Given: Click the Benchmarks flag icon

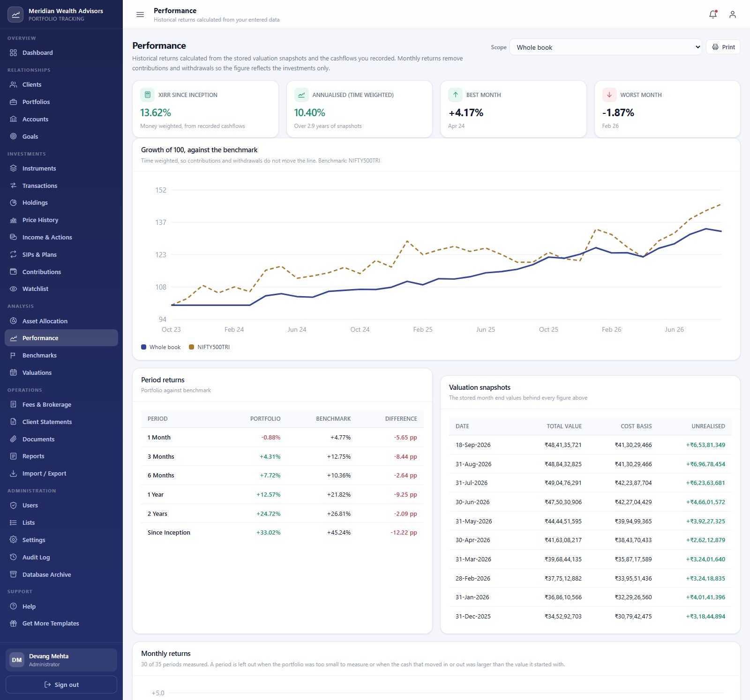Looking at the screenshot, I should [13, 355].
